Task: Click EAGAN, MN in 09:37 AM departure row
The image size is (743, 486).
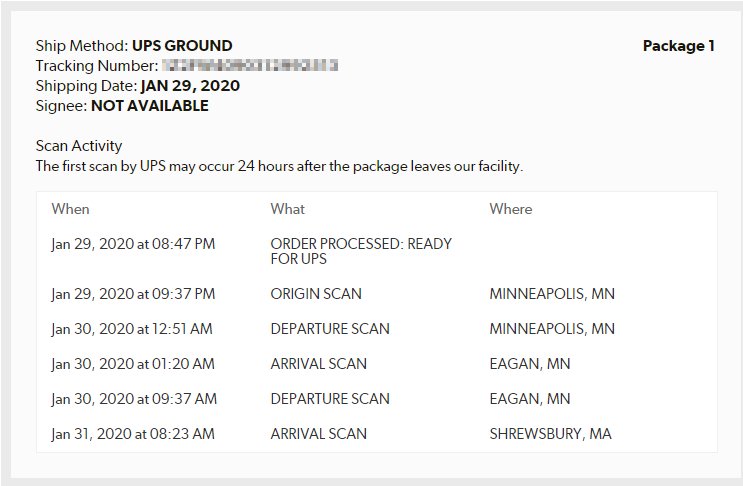Action: (530, 399)
